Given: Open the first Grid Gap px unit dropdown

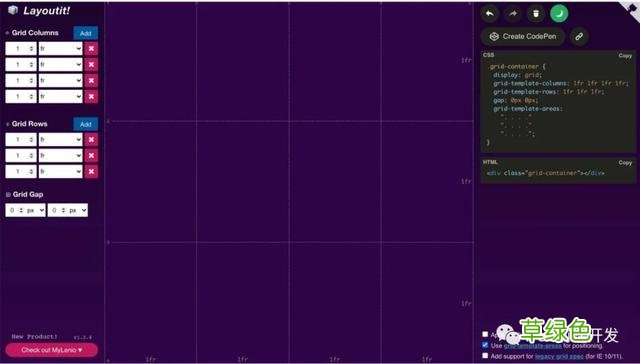Looking at the screenshot, I should tap(36, 210).
